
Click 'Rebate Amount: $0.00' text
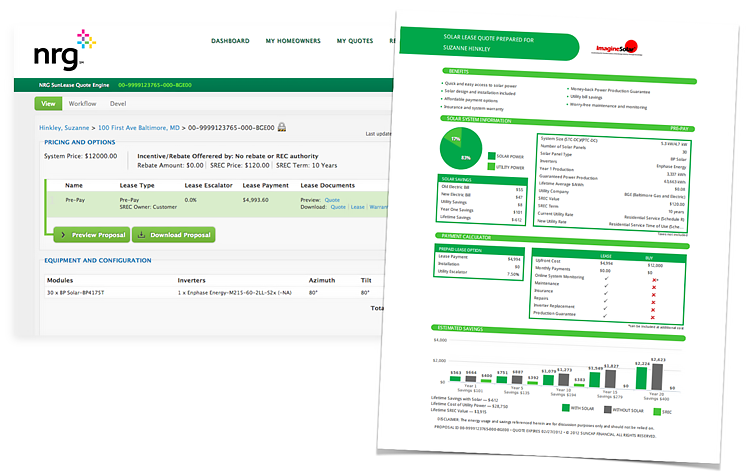(x=170, y=166)
